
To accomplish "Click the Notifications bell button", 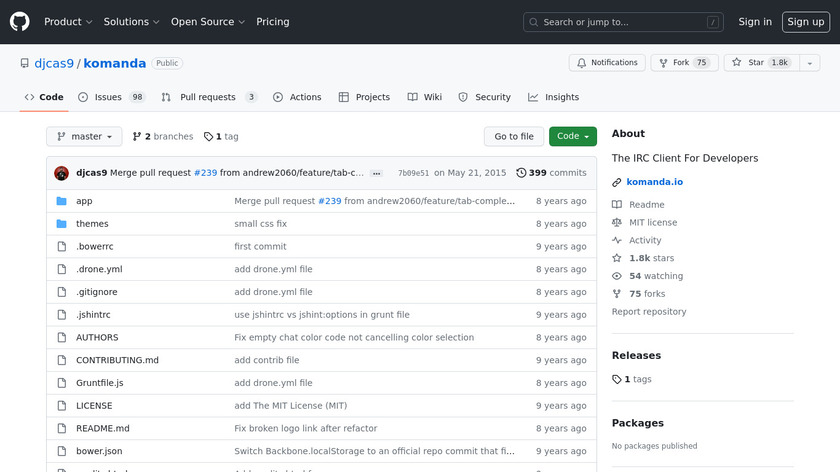I will pyautogui.click(x=607, y=63).
